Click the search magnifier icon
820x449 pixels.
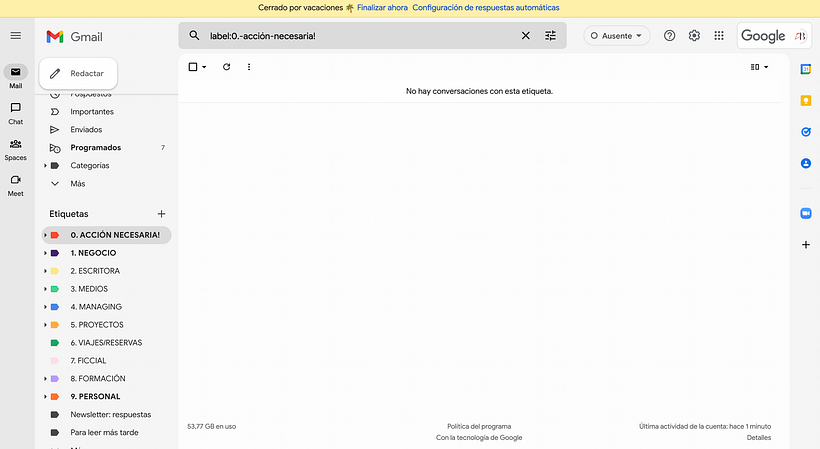194,36
